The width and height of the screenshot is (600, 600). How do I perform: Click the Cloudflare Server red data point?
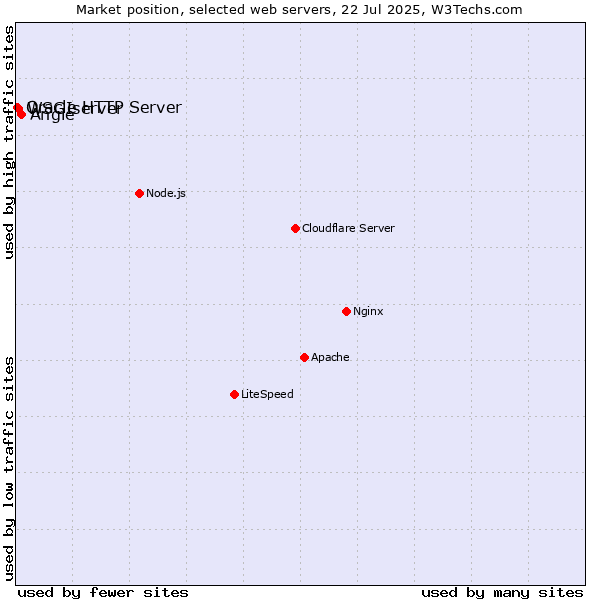point(295,228)
